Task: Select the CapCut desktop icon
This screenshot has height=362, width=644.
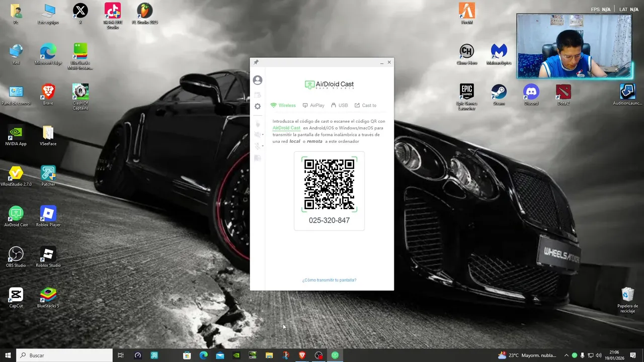Action: 16,298
